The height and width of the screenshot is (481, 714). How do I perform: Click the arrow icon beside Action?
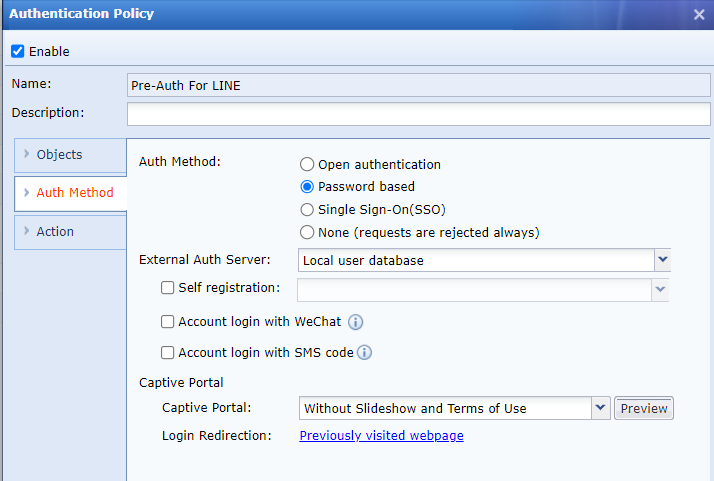coord(26,231)
